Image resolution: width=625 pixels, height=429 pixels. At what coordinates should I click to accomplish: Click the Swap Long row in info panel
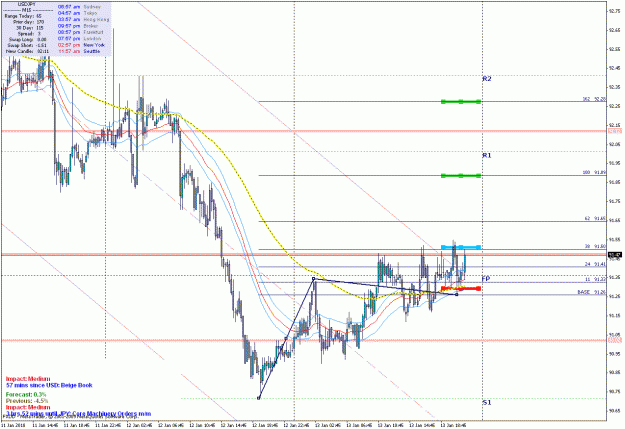click(28, 39)
